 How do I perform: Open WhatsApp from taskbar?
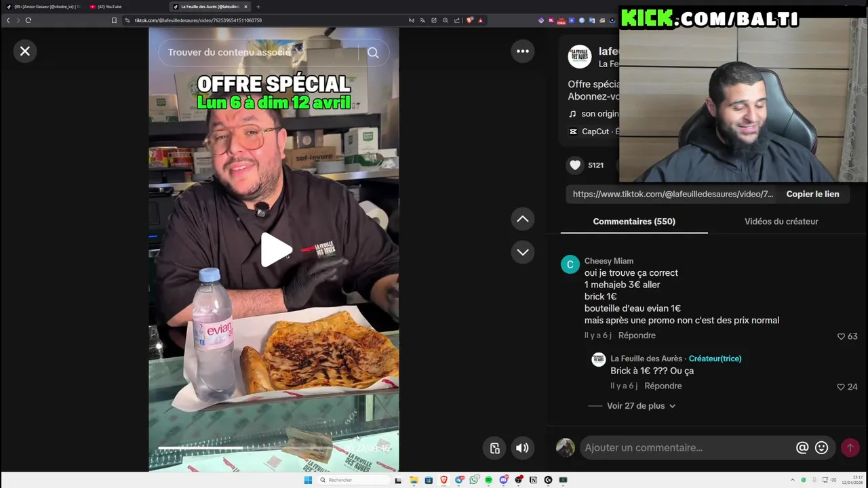pyautogui.click(x=473, y=480)
